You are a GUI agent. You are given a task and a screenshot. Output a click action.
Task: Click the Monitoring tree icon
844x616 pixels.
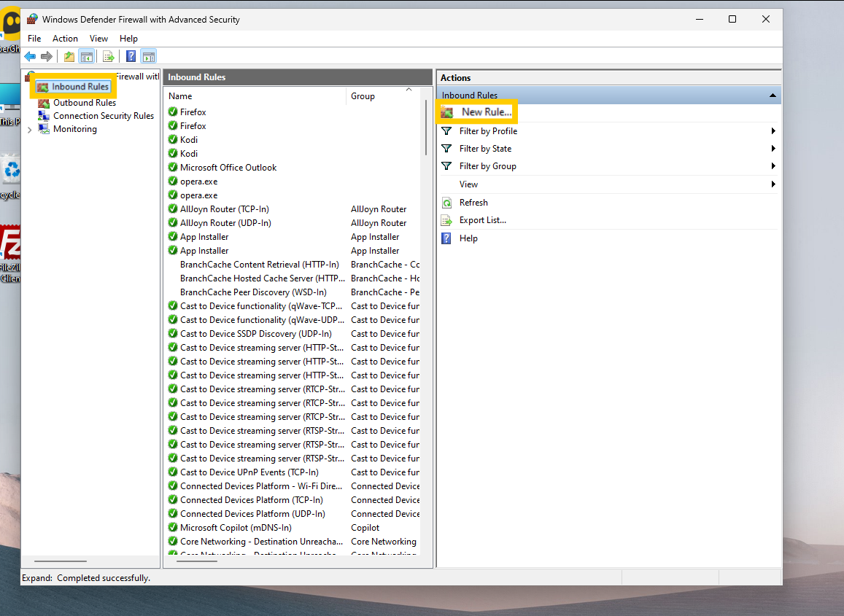(x=44, y=129)
